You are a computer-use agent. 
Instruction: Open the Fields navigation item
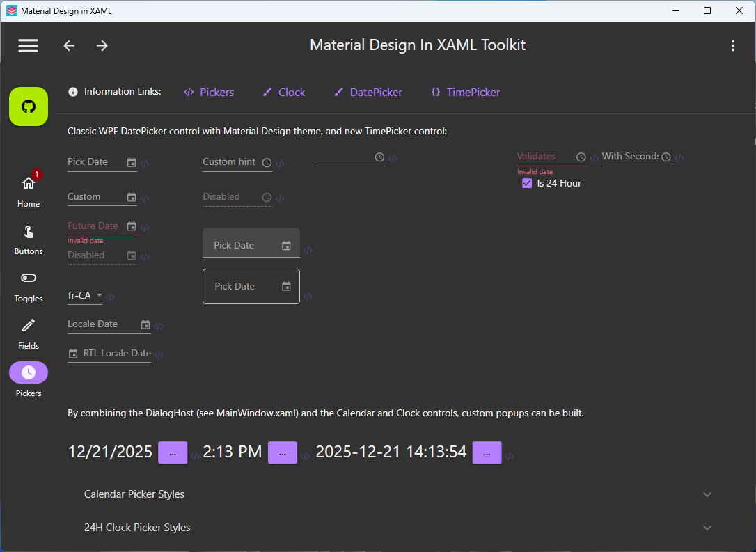point(29,334)
